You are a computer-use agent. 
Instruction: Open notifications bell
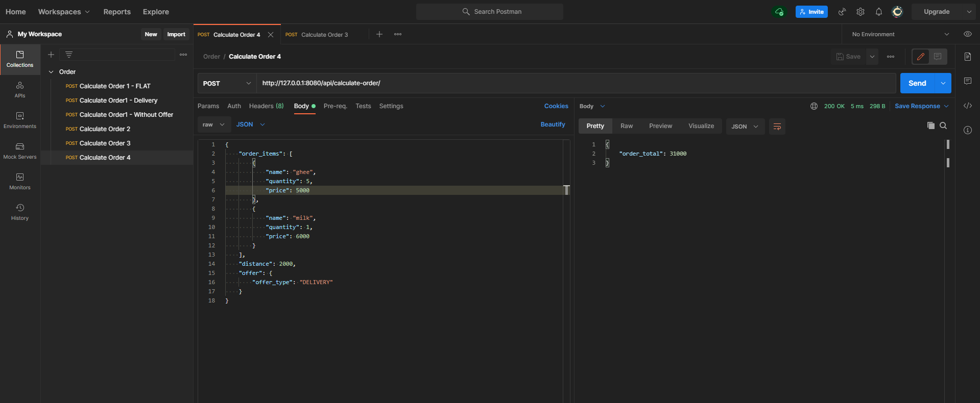point(879,12)
